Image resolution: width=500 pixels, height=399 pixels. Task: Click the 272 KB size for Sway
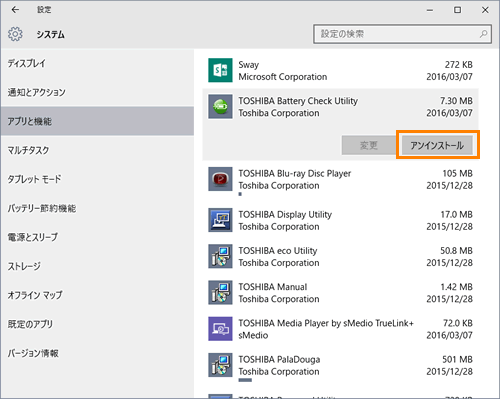(x=458, y=65)
